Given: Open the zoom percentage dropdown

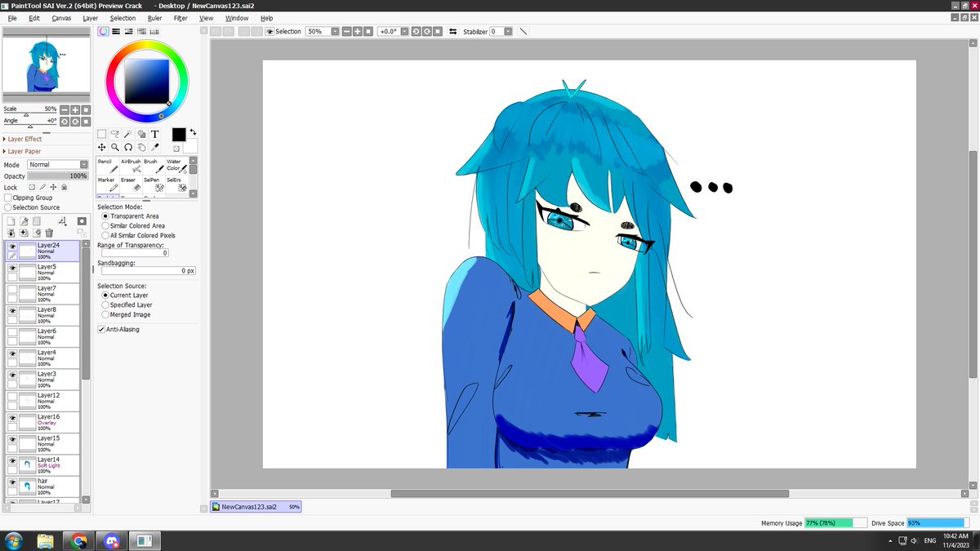Looking at the screenshot, I should point(335,31).
